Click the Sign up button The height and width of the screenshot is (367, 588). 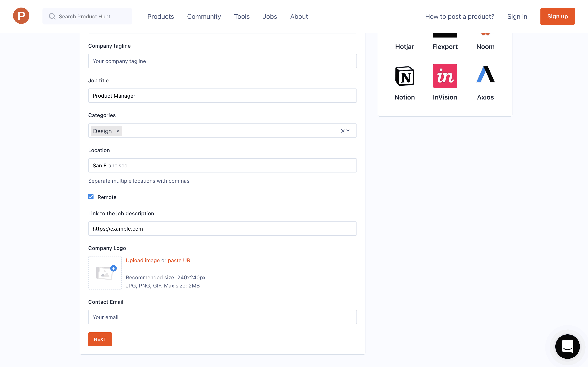click(x=557, y=16)
